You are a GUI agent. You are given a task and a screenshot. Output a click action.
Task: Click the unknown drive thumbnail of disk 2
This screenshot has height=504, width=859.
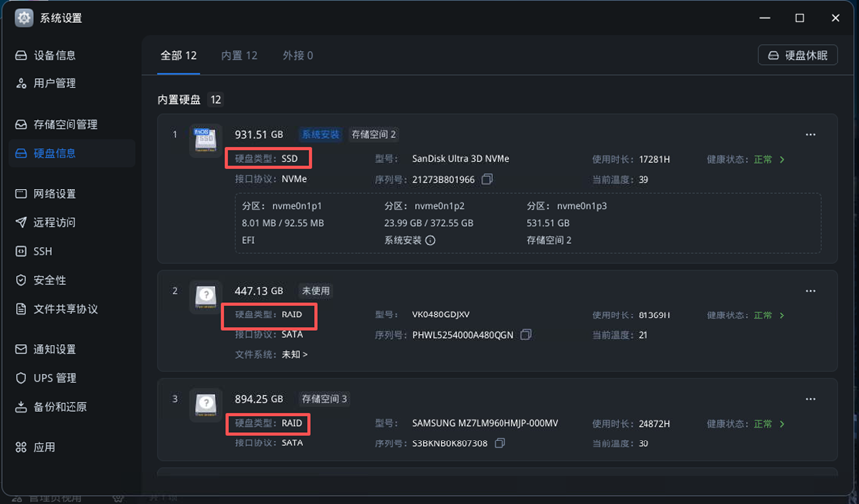tap(206, 296)
